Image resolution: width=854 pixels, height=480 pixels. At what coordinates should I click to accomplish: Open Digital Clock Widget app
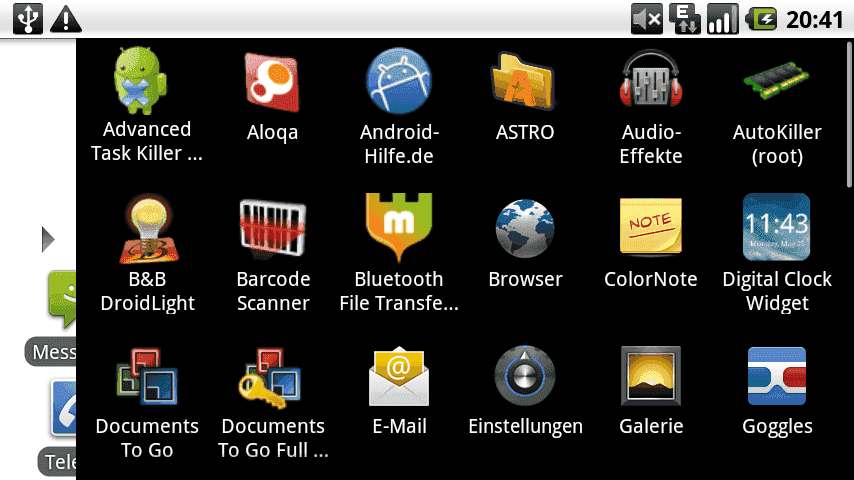pyautogui.click(x=777, y=227)
